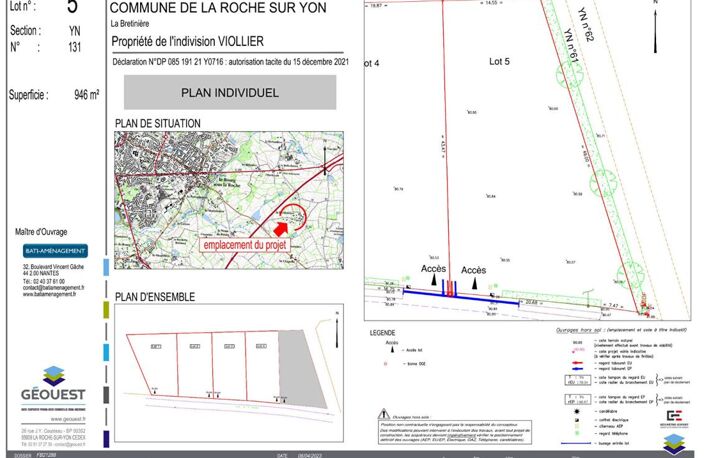Click the BATI-AMÉNAGEMENT logo badge

pos(55,251)
